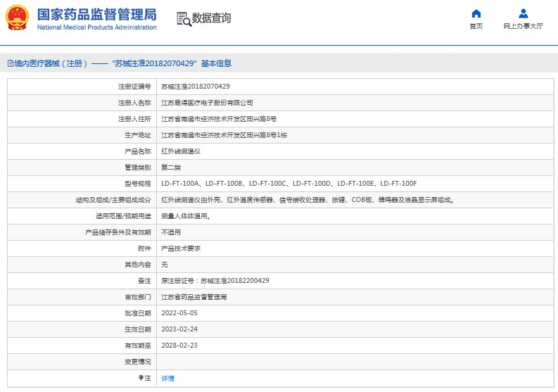The width and height of the screenshot is (558, 392).
Task: Click model specs LD-FT-100A list
Action: pos(289,184)
